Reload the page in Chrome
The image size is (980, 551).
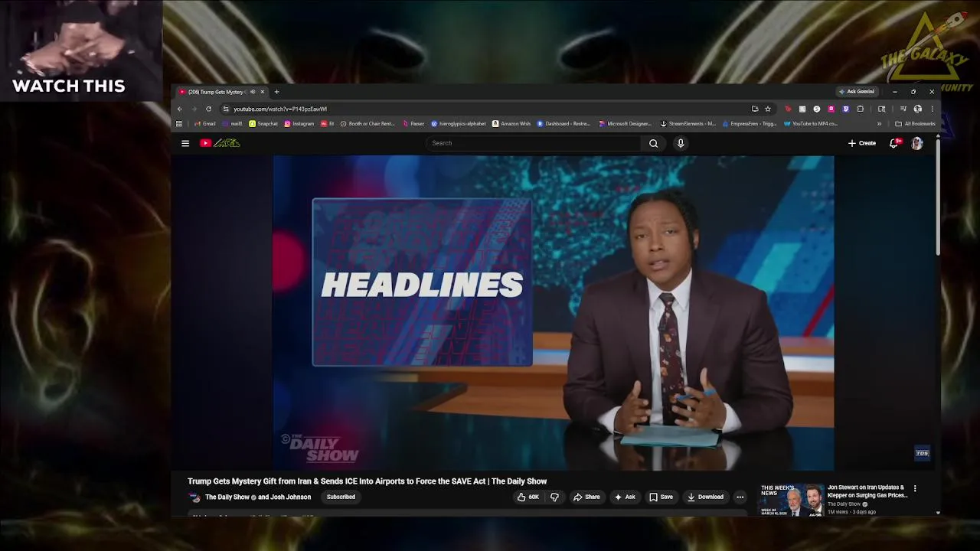coord(208,109)
